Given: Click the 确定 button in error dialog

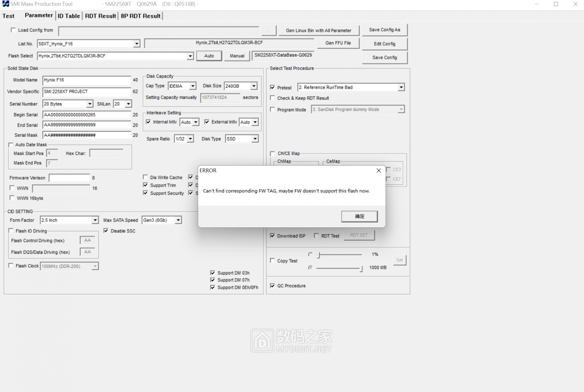Looking at the screenshot, I should 359,216.
